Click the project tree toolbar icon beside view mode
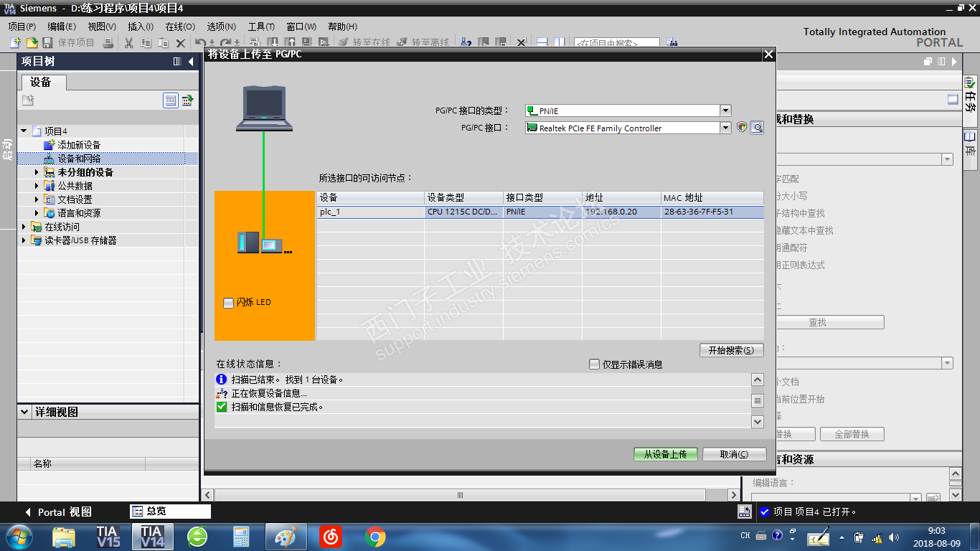Viewport: 980px width, 551px height. point(187,100)
